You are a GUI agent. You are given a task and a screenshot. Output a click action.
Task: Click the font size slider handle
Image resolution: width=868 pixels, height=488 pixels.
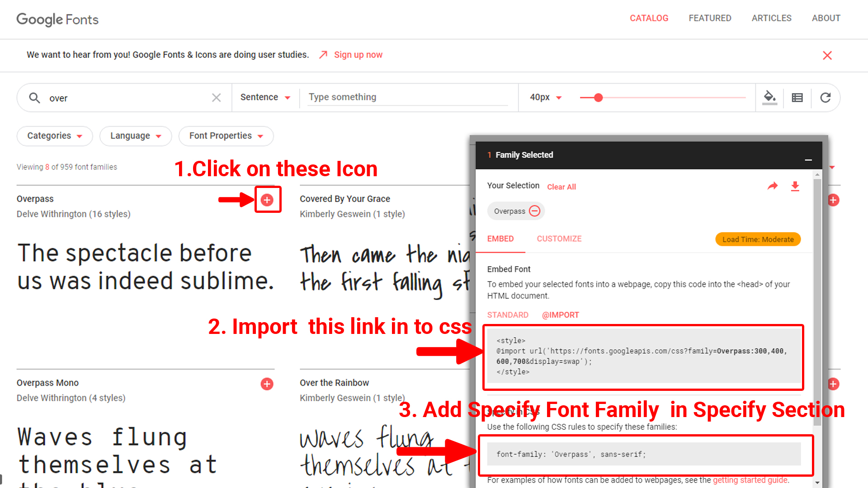coord(598,98)
